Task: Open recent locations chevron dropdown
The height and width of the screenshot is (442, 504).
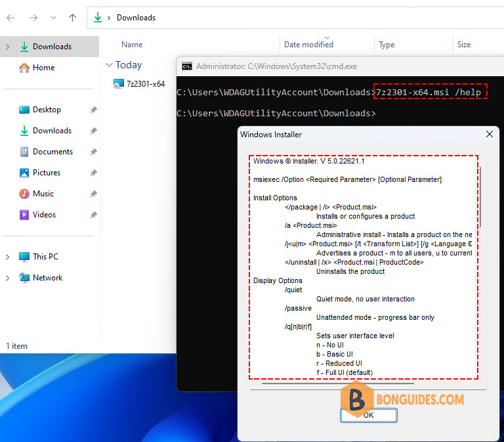Action: click(53, 18)
